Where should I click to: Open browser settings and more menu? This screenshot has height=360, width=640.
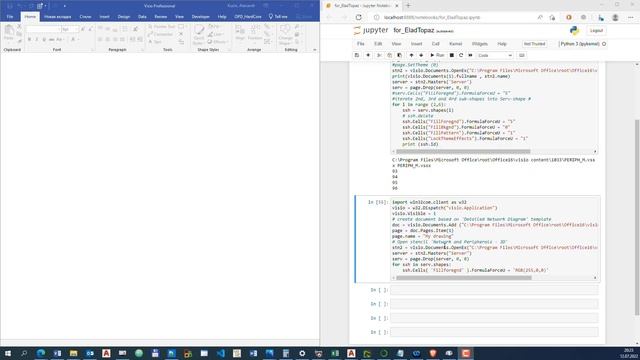click(631, 17)
